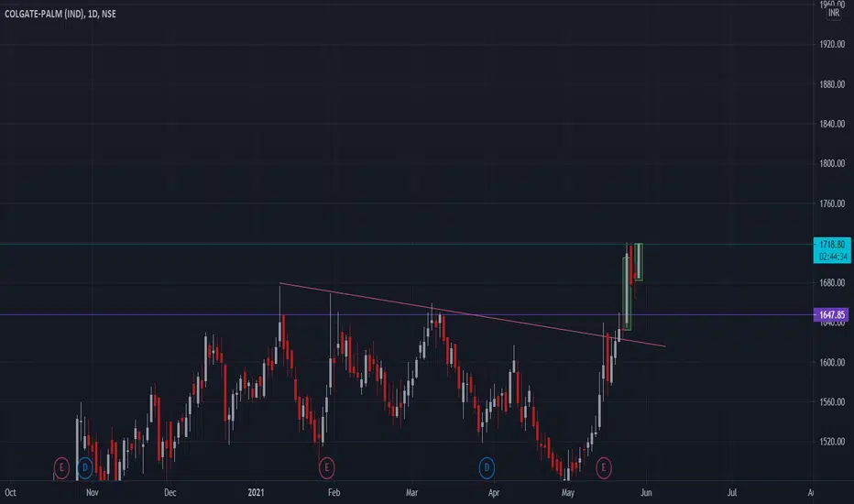
Task: Click the 1520.00 price axis label
Action: click(x=832, y=442)
